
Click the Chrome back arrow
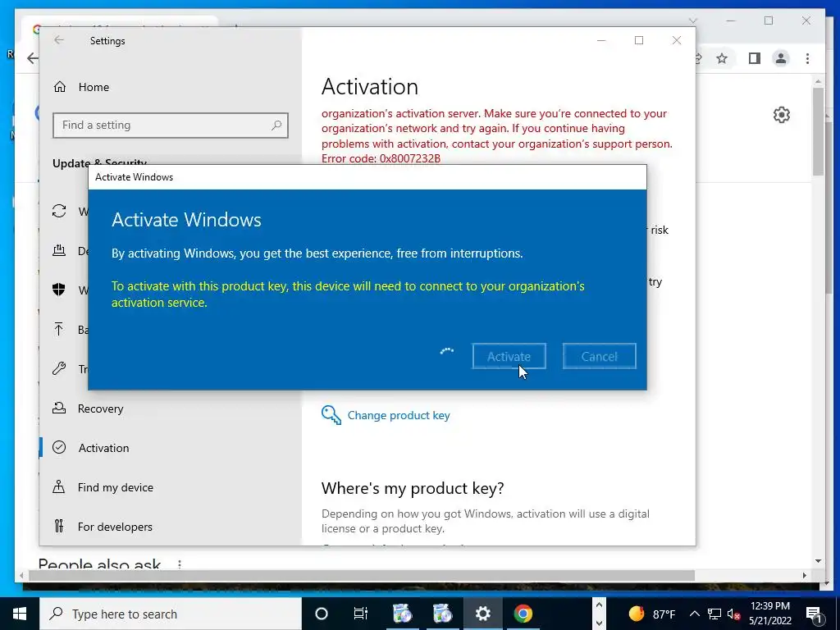click(33, 58)
